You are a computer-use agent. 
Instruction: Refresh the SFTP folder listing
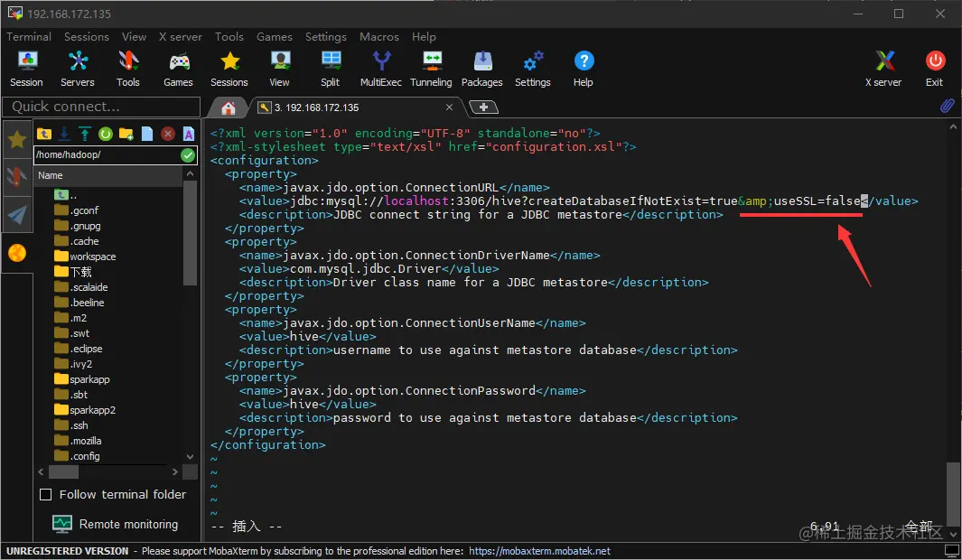point(106,133)
